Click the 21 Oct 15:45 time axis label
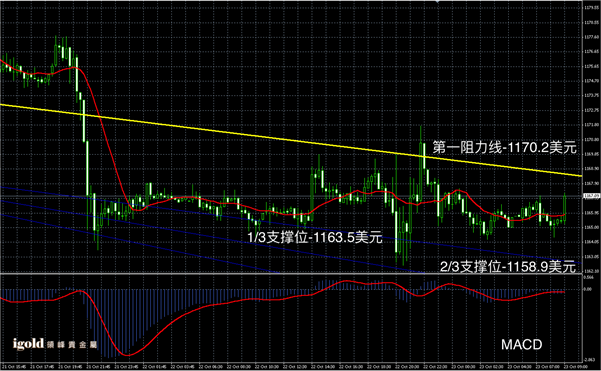This screenshot has width=601, height=371. click(x=14, y=367)
